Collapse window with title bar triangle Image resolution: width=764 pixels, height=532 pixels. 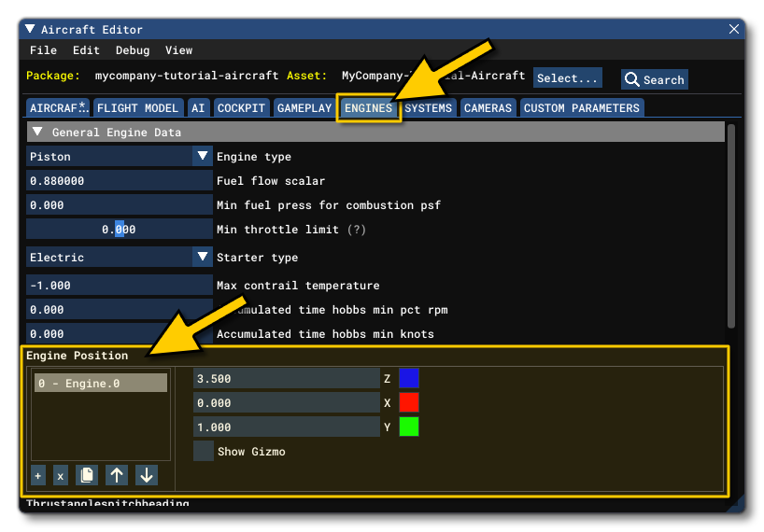tap(30, 30)
